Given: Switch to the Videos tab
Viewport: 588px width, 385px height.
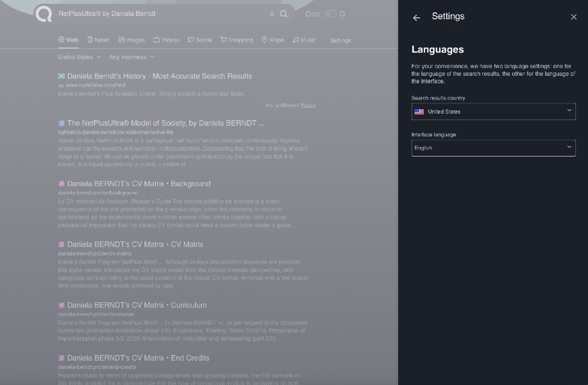Looking at the screenshot, I should 166,40.
